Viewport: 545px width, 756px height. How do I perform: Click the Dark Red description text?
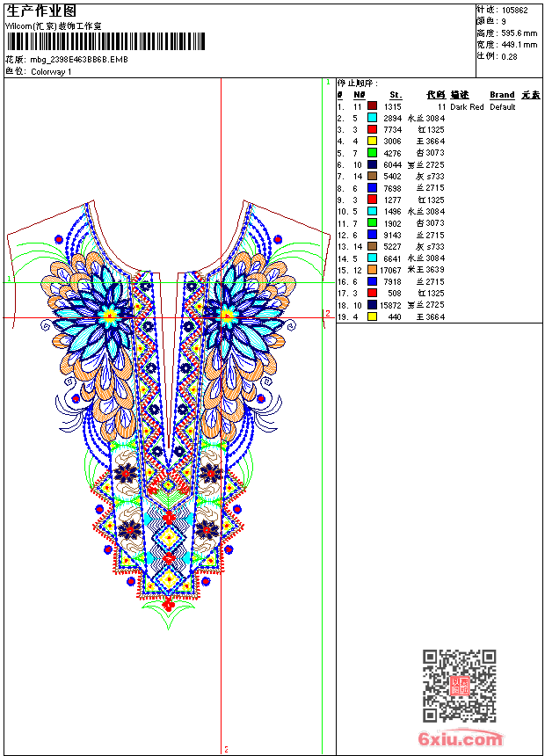coord(467,107)
